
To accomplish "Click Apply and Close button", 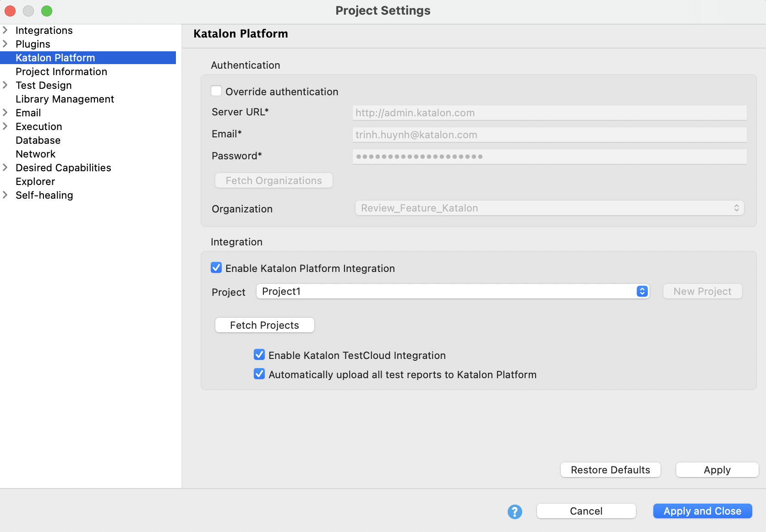I will click(x=702, y=511).
